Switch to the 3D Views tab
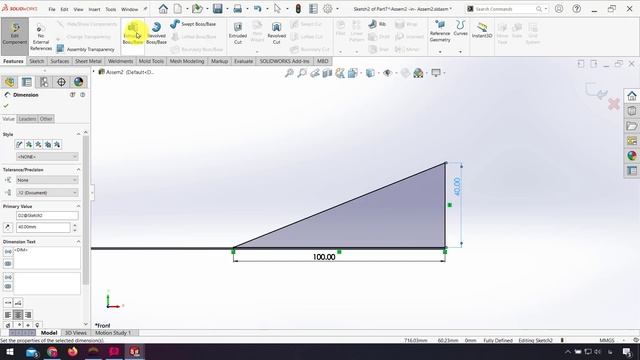The width and height of the screenshot is (640, 360). pos(76,333)
